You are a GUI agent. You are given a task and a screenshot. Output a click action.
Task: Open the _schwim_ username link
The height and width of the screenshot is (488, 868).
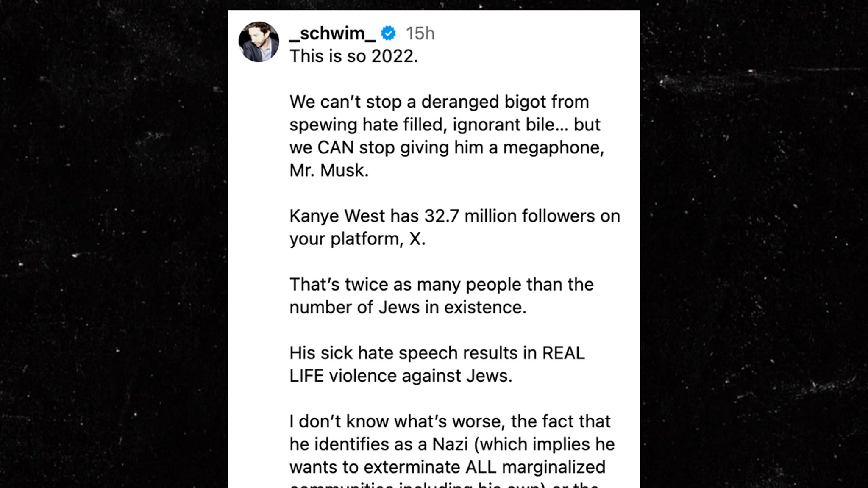(x=332, y=33)
